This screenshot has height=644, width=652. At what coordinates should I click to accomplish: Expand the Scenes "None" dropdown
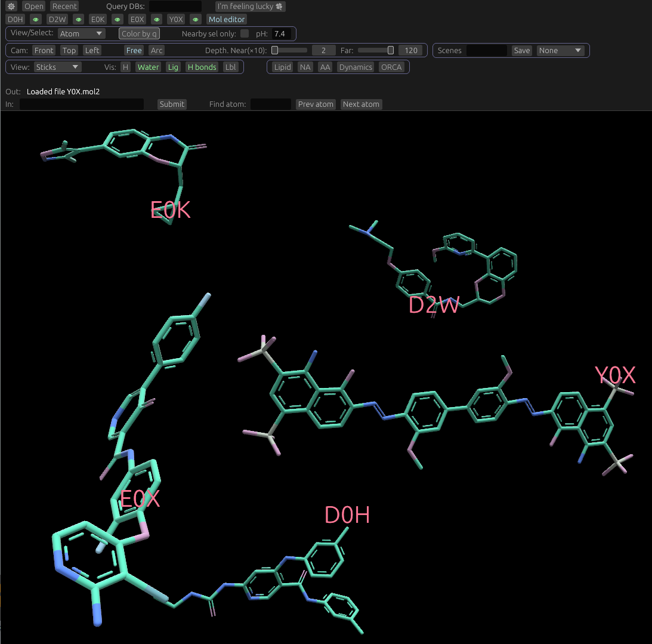(561, 50)
